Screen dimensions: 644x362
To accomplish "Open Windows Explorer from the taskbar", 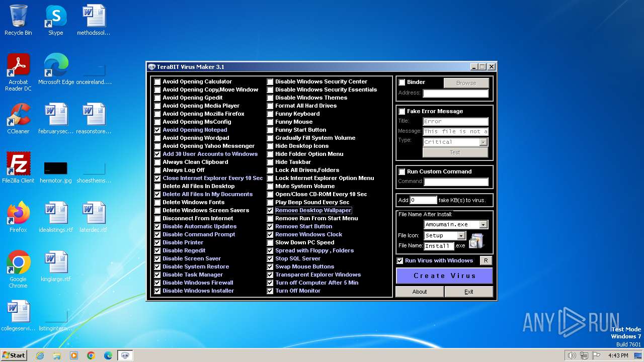I will tap(57, 355).
